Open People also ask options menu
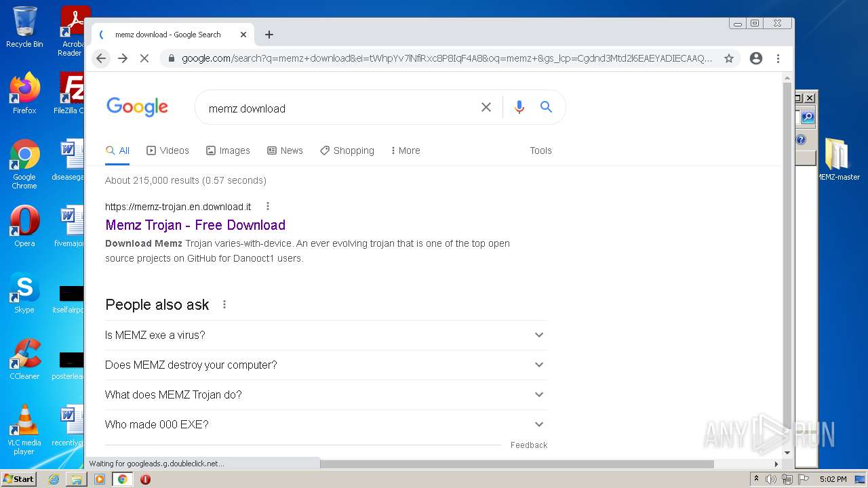The height and width of the screenshot is (488, 868). [x=224, y=304]
